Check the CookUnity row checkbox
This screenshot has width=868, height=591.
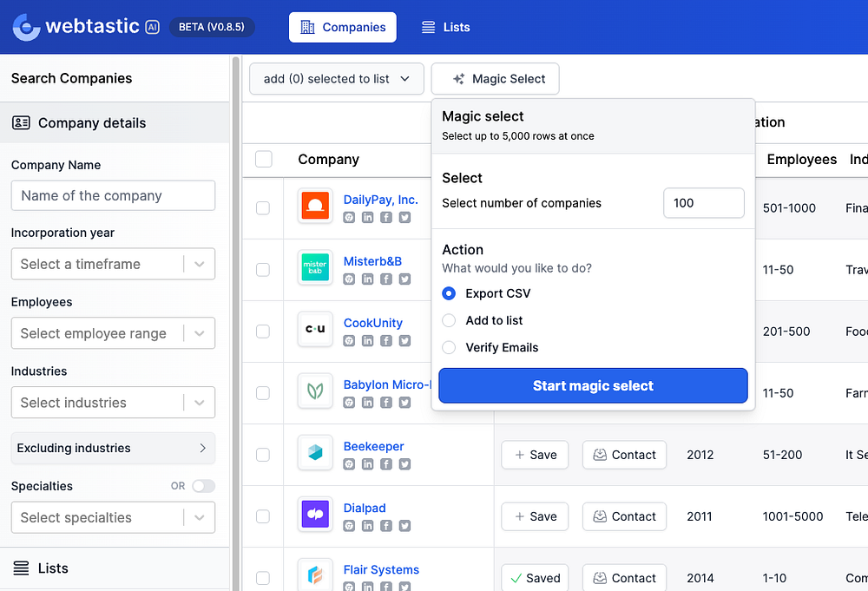[x=263, y=332]
